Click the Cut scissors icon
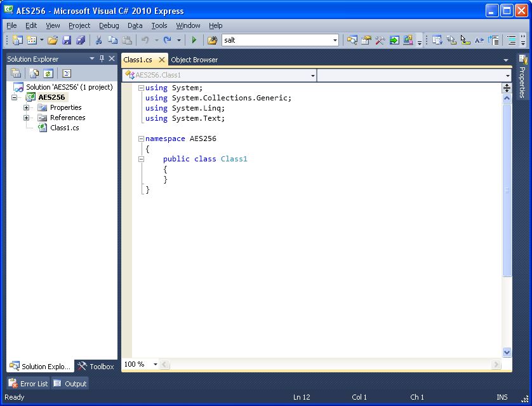This screenshot has height=406, width=532. [98, 40]
